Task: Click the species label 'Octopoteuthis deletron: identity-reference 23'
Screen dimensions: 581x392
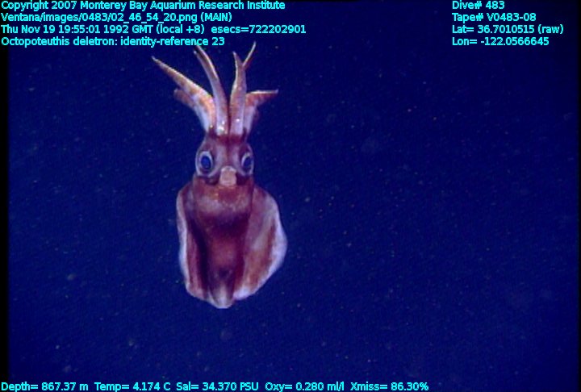Action: pyautogui.click(x=113, y=41)
